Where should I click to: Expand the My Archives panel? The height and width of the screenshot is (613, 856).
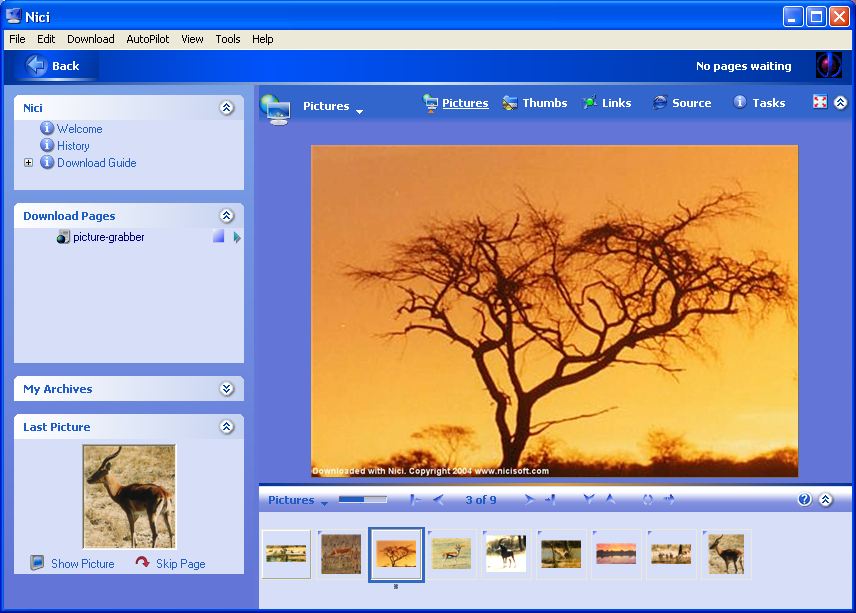tap(227, 389)
